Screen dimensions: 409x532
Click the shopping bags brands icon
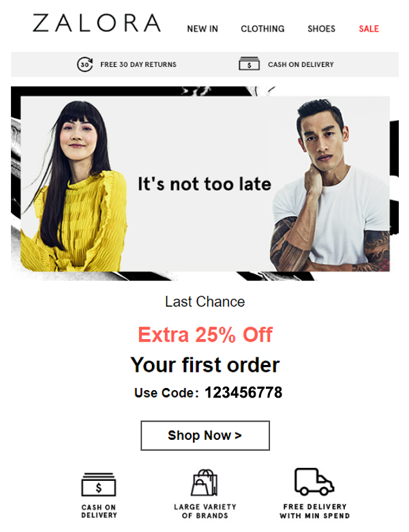click(x=204, y=482)
